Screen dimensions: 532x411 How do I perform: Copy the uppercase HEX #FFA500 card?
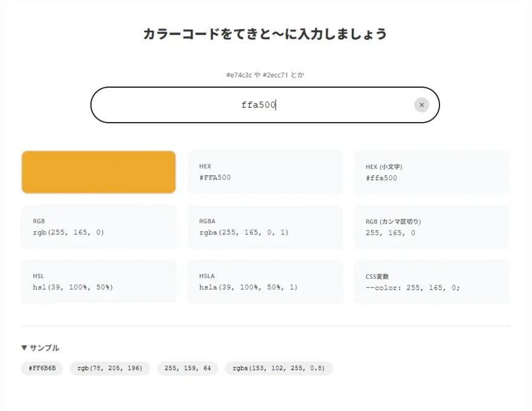click(265, 172)
